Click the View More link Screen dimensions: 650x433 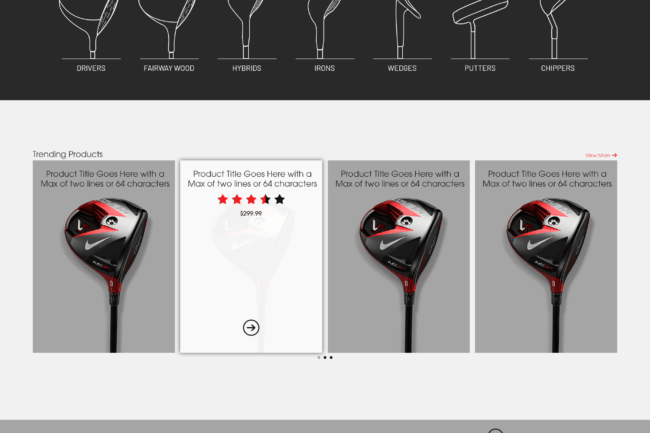click(x=601, y=155)
